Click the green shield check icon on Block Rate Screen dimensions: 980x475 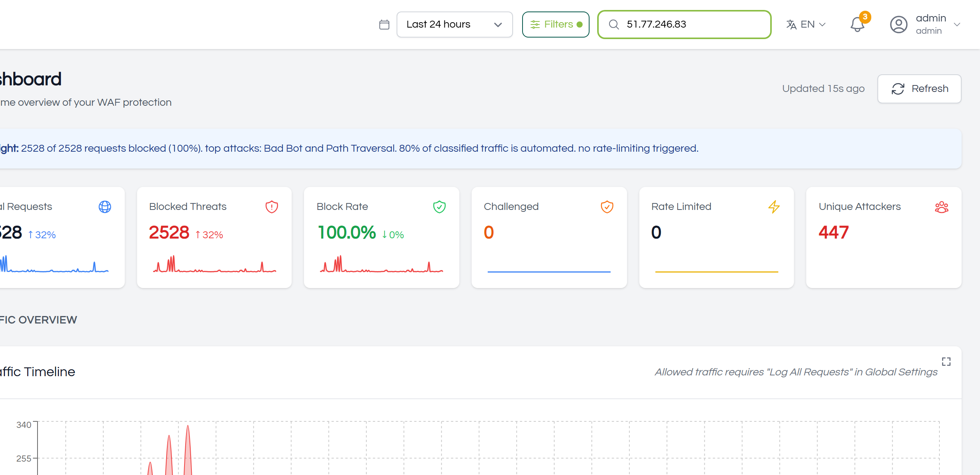pyautogui.click(x=439, y=207)
